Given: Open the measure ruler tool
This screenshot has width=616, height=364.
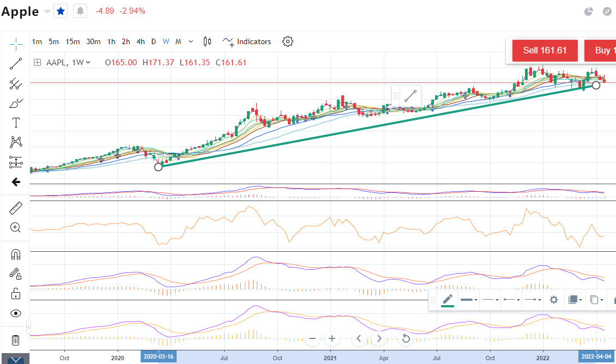Looking at the screenshot, I should (16, 208).
